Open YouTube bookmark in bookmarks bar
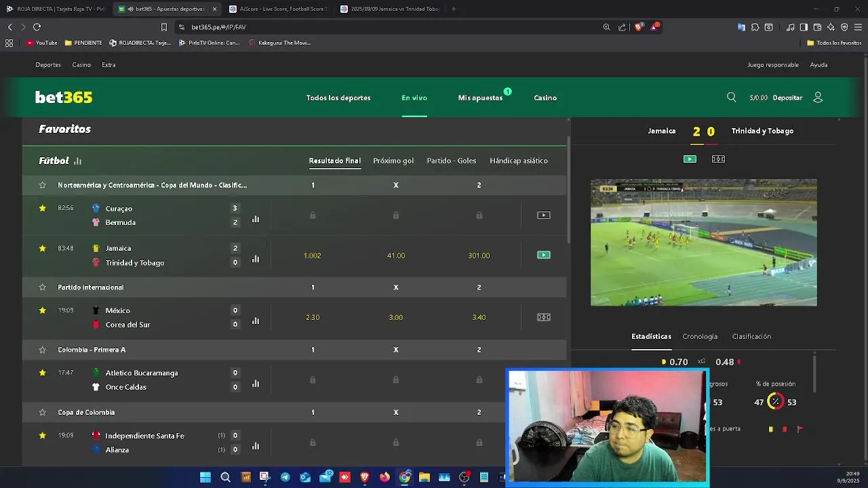The height and width of the screenshot is (488, 868). (x=42, y=43)
